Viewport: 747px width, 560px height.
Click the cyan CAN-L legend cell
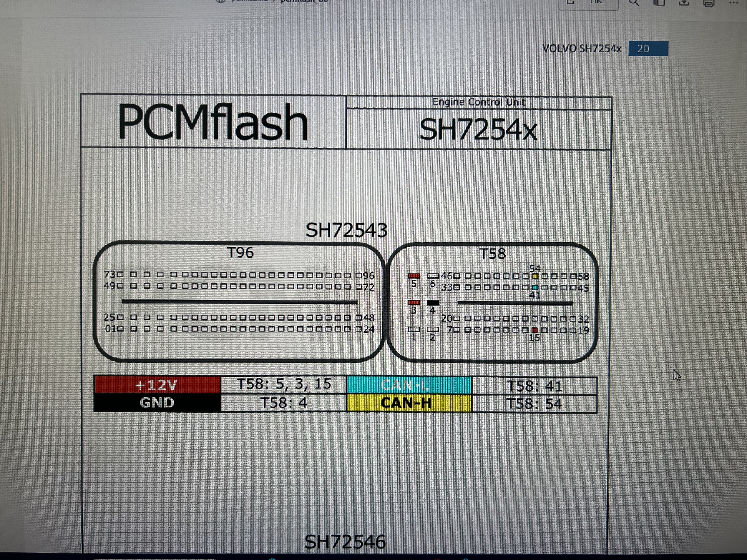click(409, 385)
